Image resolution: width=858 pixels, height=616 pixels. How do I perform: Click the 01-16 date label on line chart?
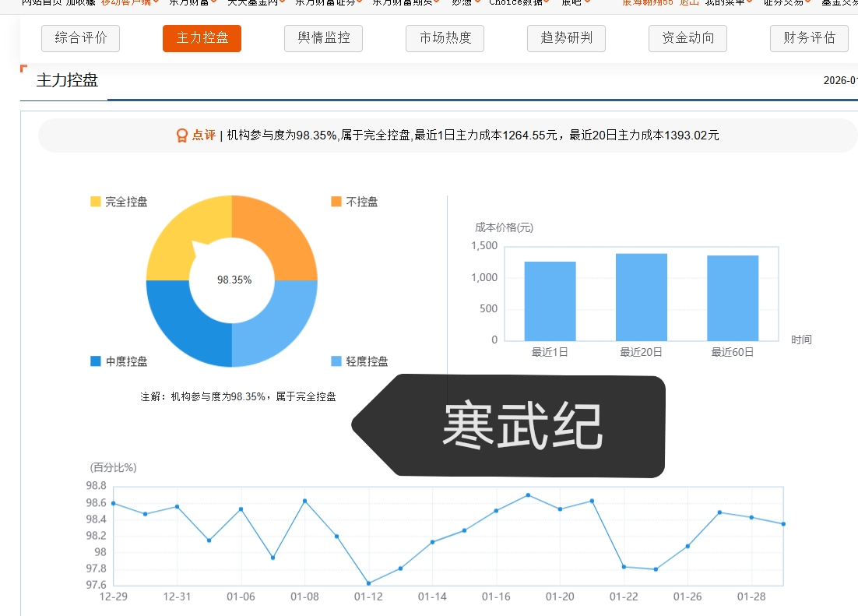[x=496, y=597]
